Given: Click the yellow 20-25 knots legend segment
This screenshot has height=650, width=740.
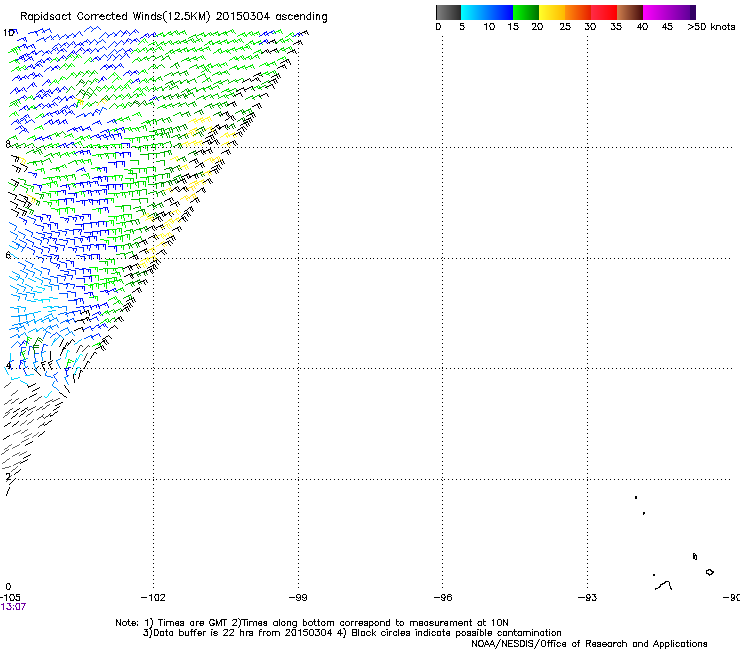Looking at the screenshot, I should [552, 12].
